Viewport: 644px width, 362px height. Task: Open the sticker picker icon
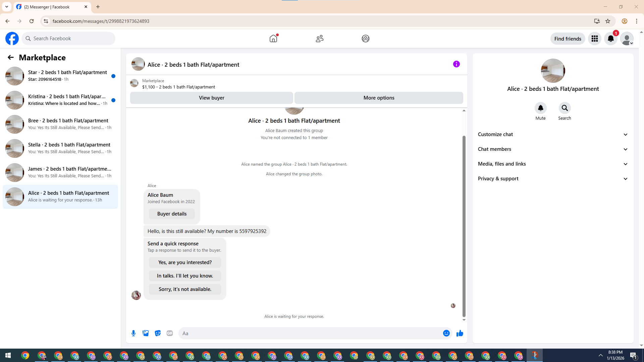click(x=158, y=333)
